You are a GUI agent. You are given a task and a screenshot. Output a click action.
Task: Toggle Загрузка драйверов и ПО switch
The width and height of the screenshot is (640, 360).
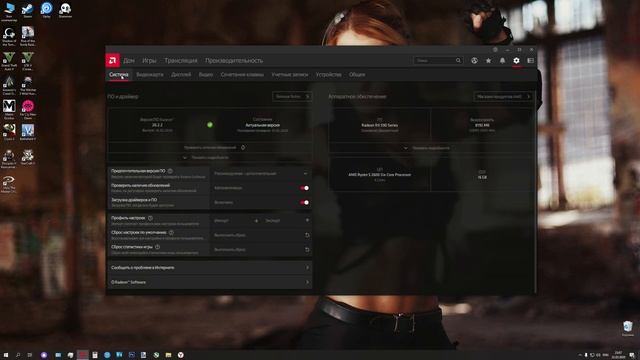coord(304,202)
